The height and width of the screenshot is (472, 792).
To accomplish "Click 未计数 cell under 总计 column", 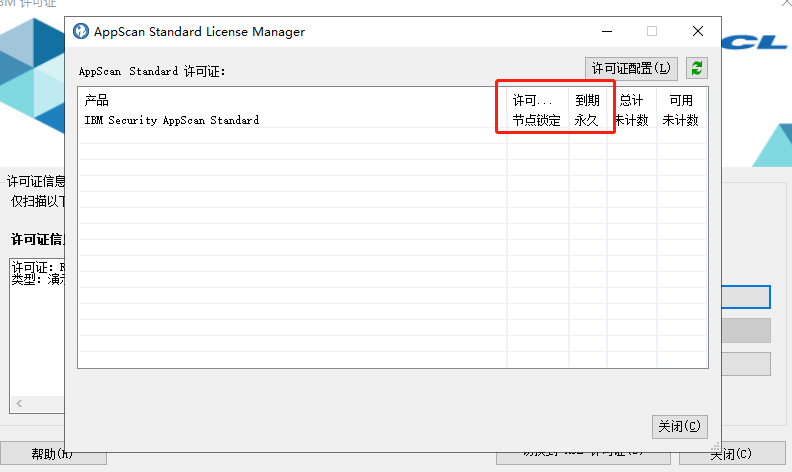I will click(x=631, y=120).
